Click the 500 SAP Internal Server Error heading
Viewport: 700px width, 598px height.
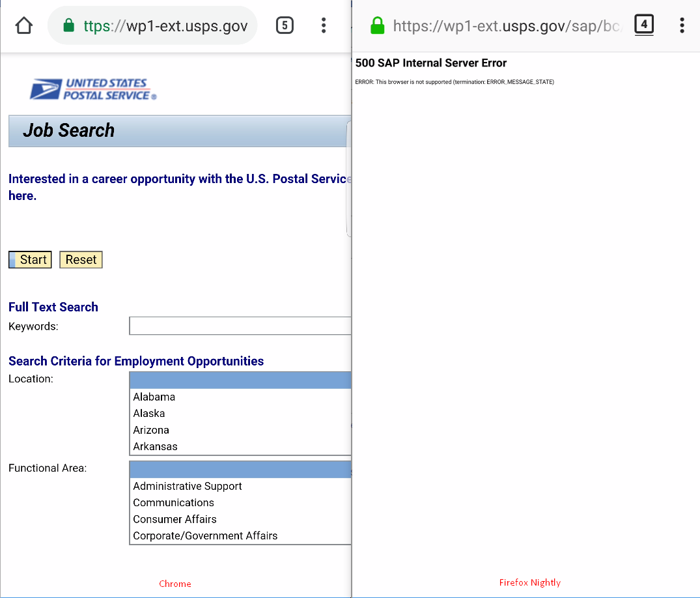[x=431, y=63]
